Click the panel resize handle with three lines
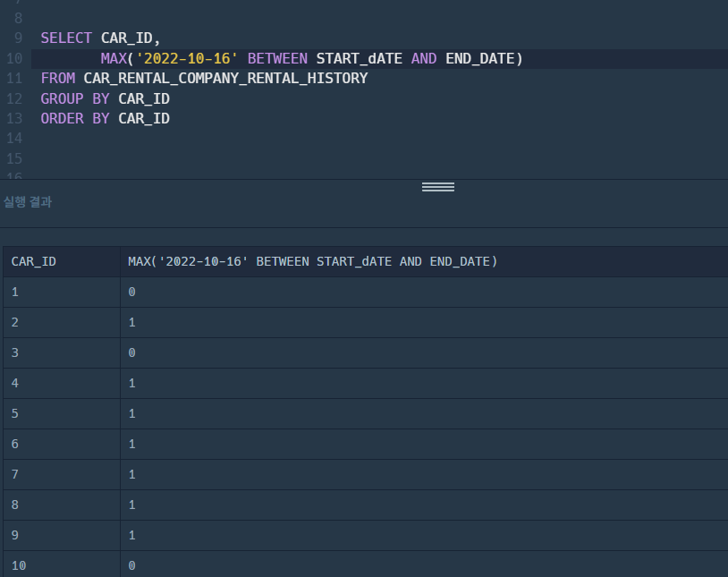Image resolution: width=728 pixels, height=577 pixels. click(438, 187)
